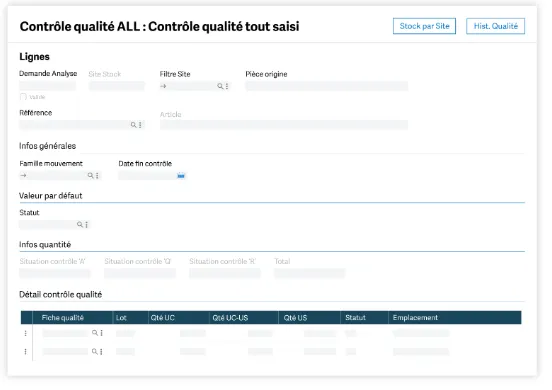Open second table row line menu
Screen dimensions: 552x390
click(x=25, y=352)
